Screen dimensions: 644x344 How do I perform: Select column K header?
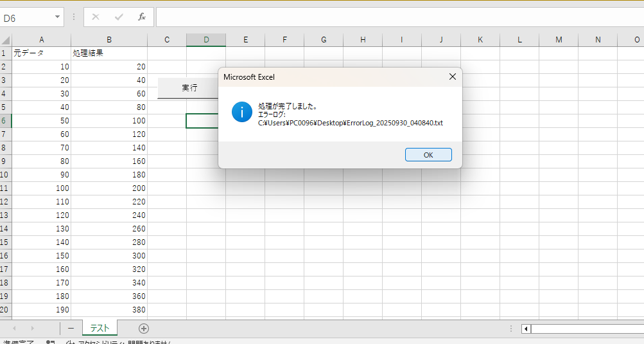point(480,40)
